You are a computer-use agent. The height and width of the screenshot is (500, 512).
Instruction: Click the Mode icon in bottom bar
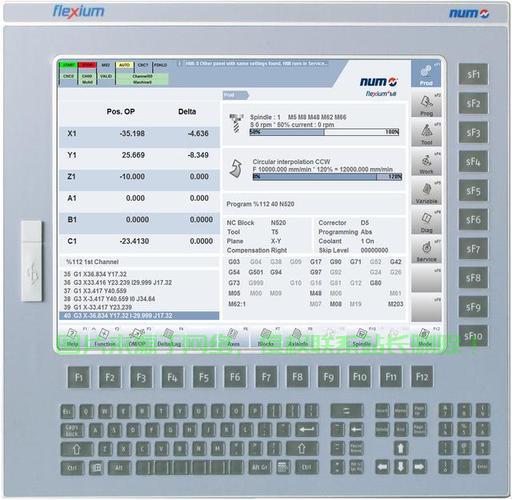(x=424, y=337)
